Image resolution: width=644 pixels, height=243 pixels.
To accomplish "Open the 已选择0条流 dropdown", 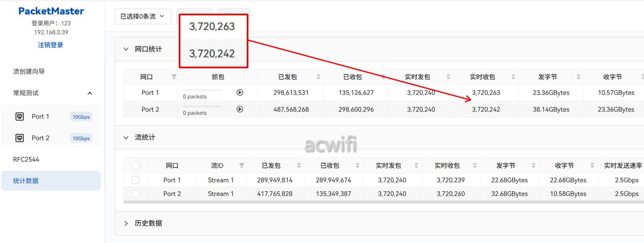I will (x=143, y=17).
